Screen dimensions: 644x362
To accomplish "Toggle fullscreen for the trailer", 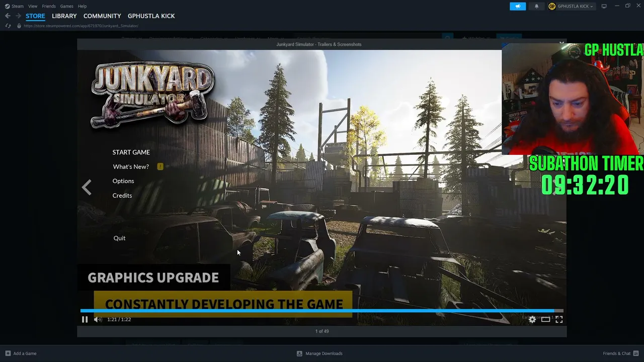I will (559, 319).
